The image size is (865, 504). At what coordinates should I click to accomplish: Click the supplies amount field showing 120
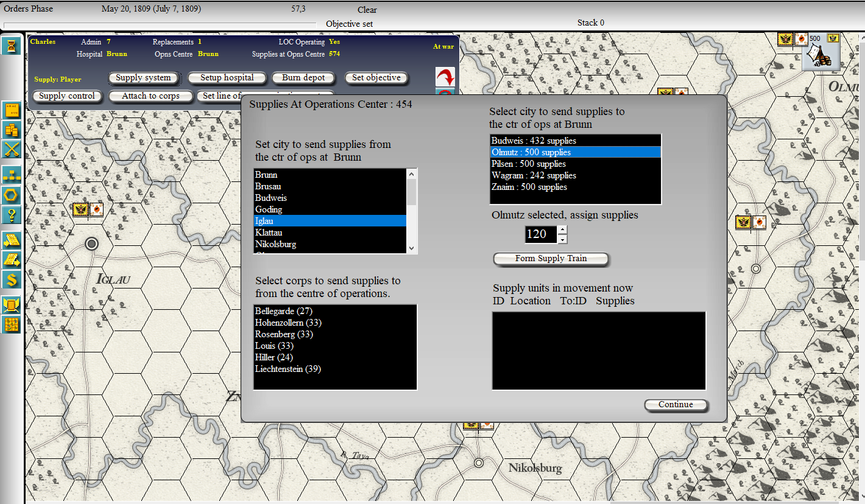(541, 234)
